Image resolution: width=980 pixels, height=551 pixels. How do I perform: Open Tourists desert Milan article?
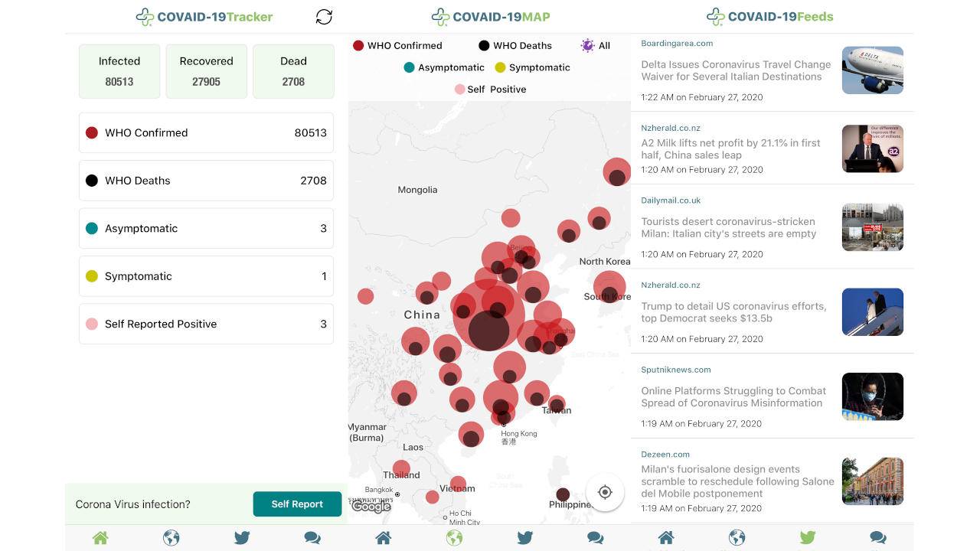pos(773,227)
